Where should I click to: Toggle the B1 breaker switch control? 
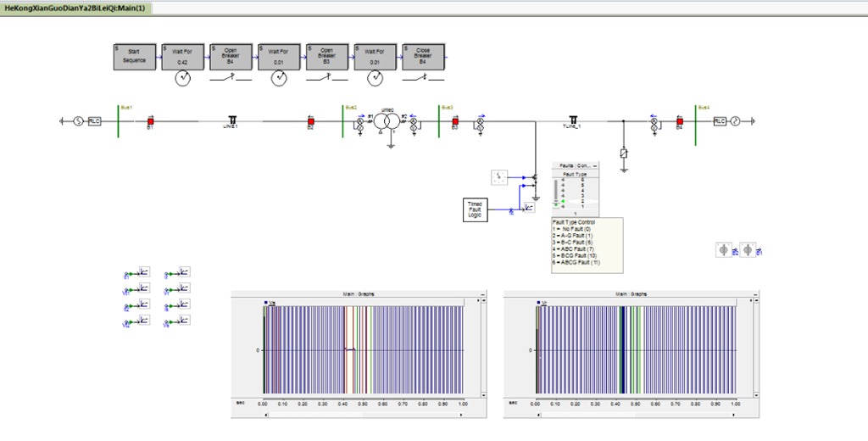(748, 250)
